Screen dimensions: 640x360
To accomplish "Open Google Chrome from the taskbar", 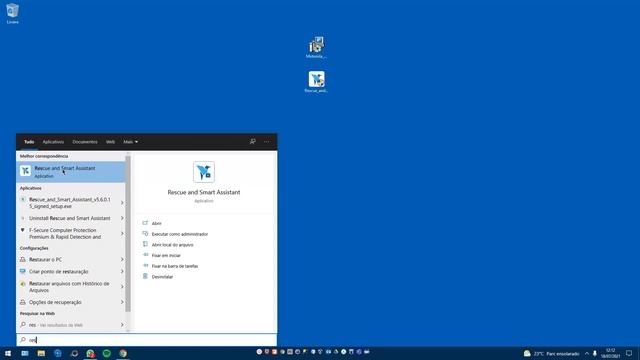I will click(x=123, y=353).
